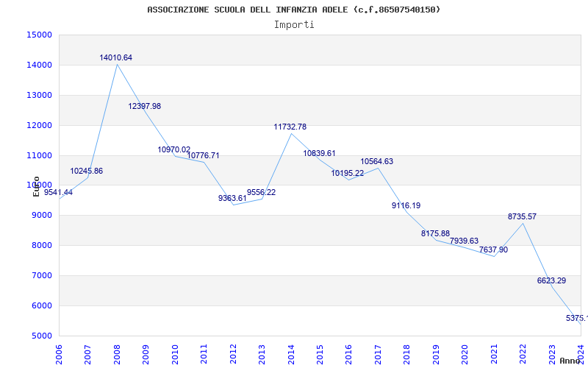
Task: Select the 10970.02 data label
Action: coord(174,150)
